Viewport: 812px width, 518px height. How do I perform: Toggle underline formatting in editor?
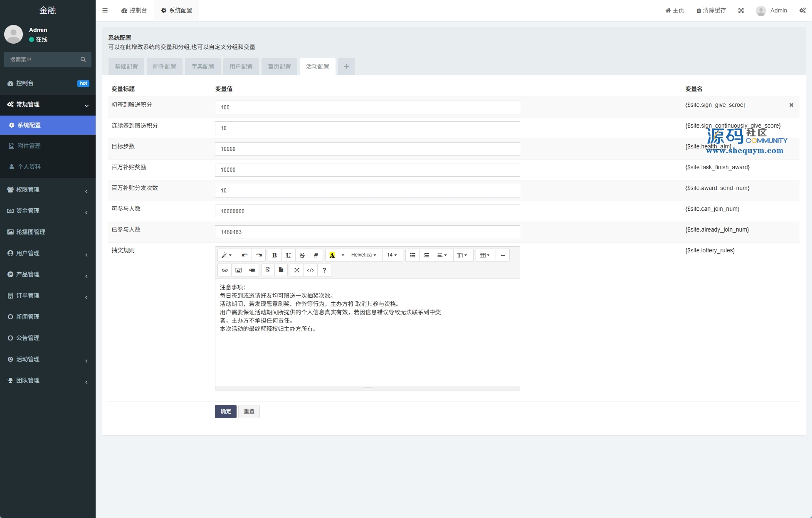pos(288,255)
